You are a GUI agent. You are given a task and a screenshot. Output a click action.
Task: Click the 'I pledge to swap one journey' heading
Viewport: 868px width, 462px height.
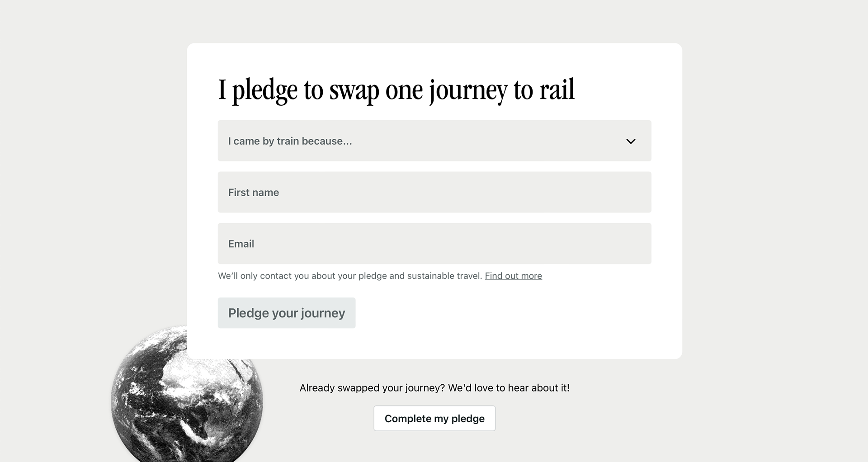click(x=396, y=90)
